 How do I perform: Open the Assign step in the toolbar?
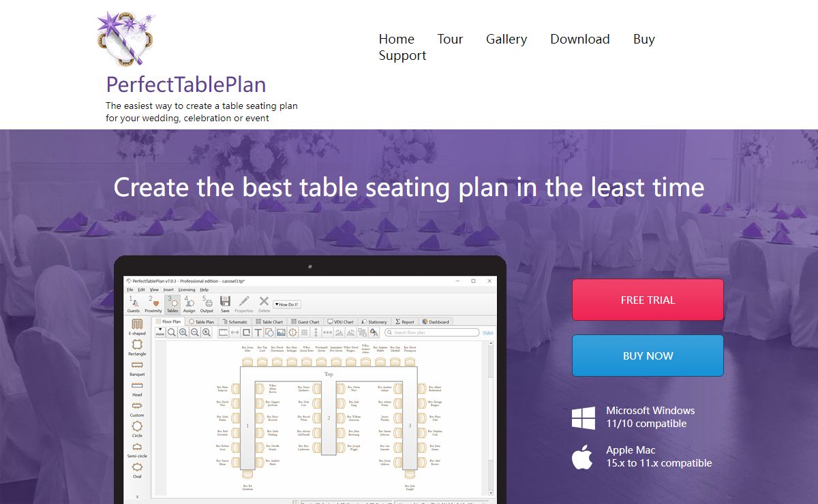pos(189,304)
